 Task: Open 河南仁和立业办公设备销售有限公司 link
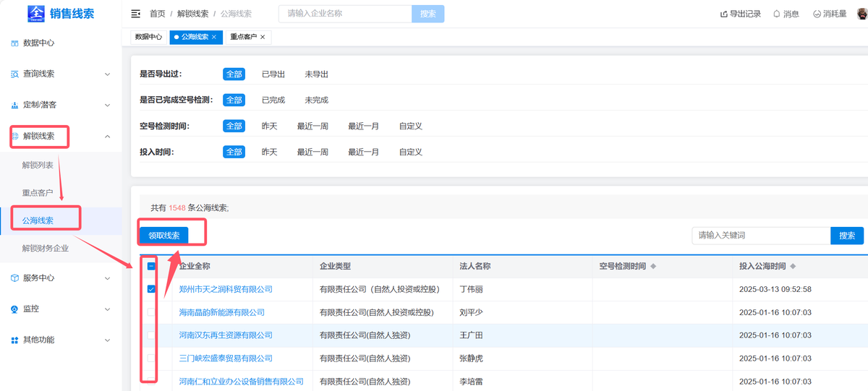point(242,382)
